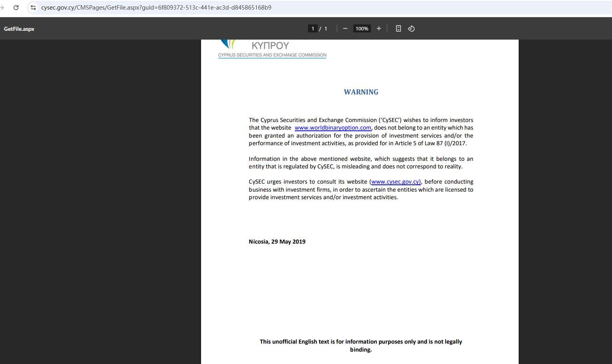
Task: Click the WARNING heading in the document
Action: [361, 92]
